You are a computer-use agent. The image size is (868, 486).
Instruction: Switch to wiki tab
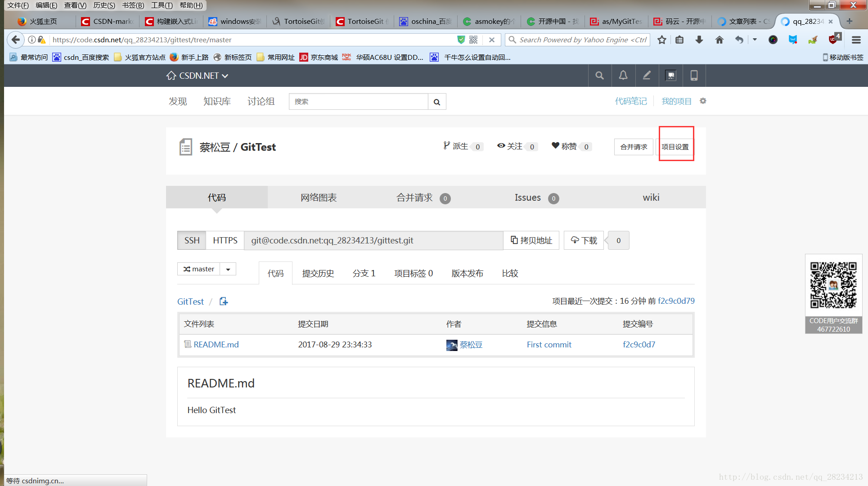coord(651,198)
